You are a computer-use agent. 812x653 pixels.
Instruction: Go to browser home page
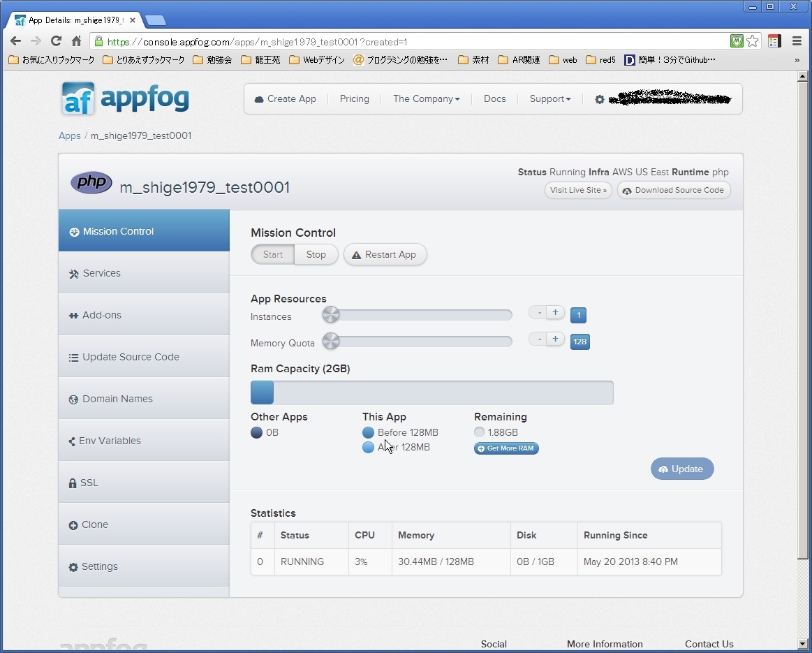[76, 41]
